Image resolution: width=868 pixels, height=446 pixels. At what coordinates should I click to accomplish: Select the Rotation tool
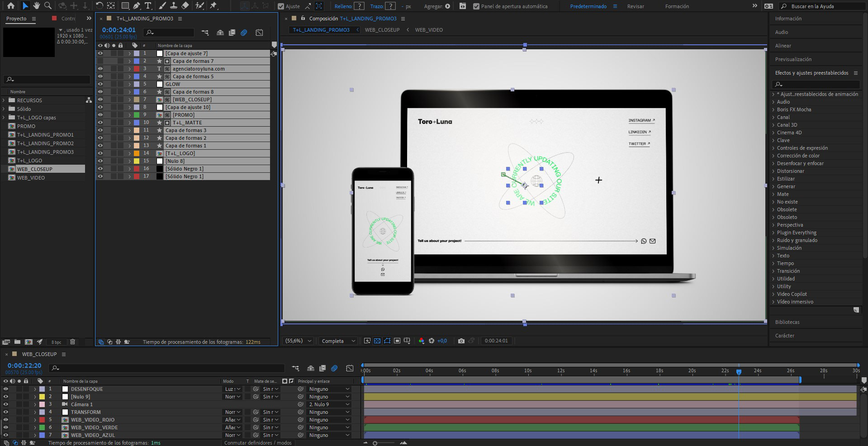[x=100, y=6]
